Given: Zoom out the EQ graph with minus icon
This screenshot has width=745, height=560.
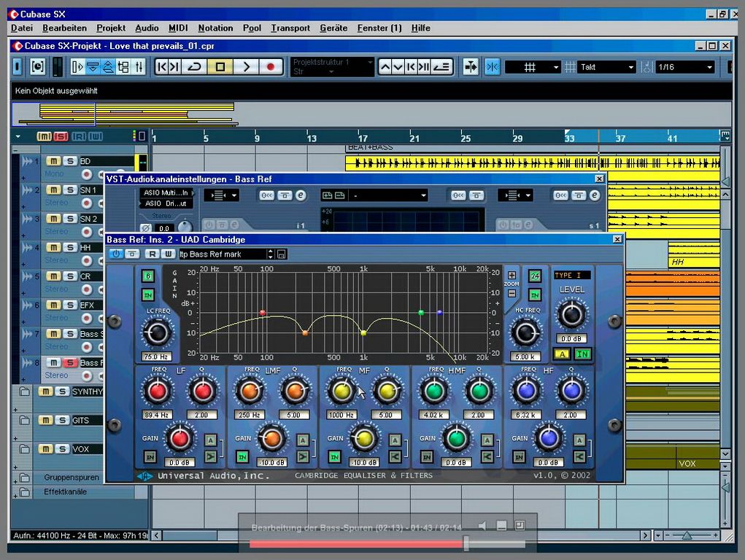Looking at the screenshot, I should 512,294.
